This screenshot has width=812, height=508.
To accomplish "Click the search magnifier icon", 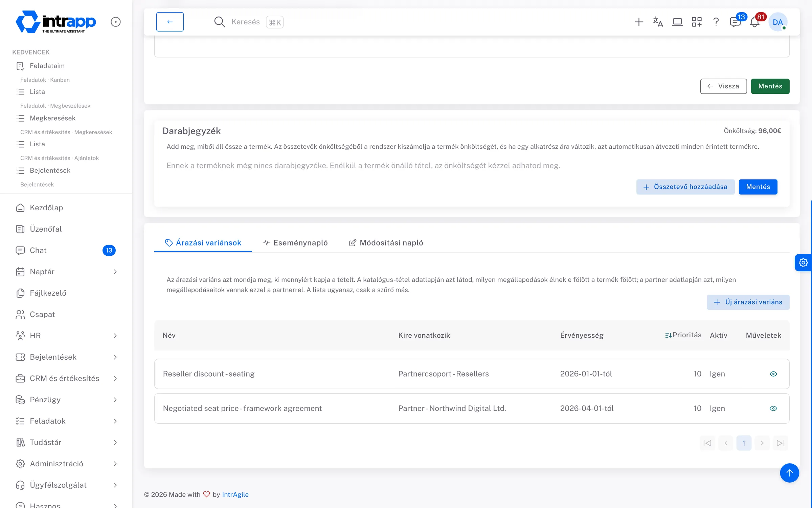I will [x=219, y=22].
